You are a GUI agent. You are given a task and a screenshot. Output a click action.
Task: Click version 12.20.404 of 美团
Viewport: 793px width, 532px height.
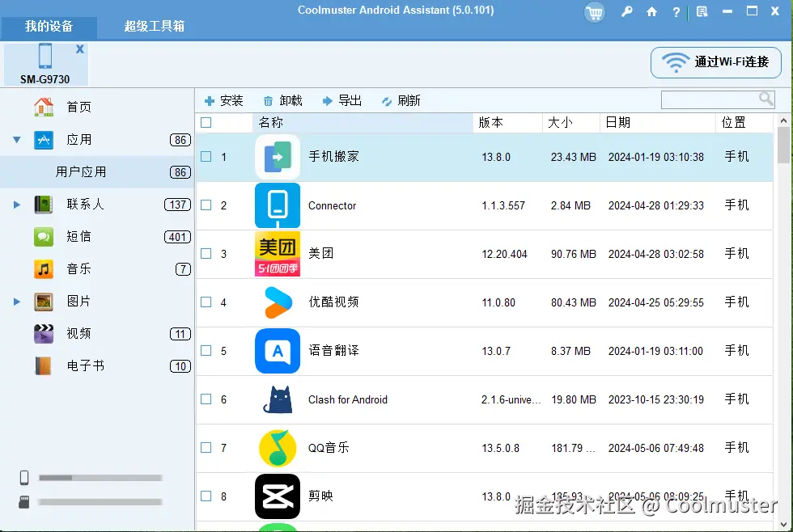[504, 254]
